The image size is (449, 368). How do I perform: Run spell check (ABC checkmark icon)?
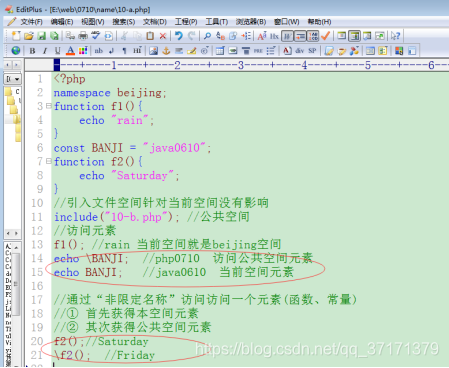point(96,36)
